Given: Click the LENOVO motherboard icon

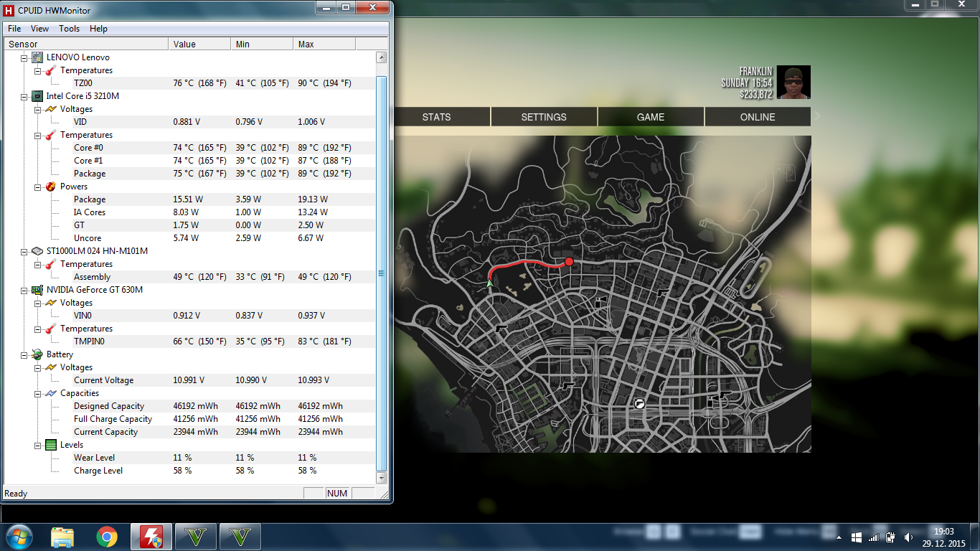Looking at the screenshot, I should 37,57.
